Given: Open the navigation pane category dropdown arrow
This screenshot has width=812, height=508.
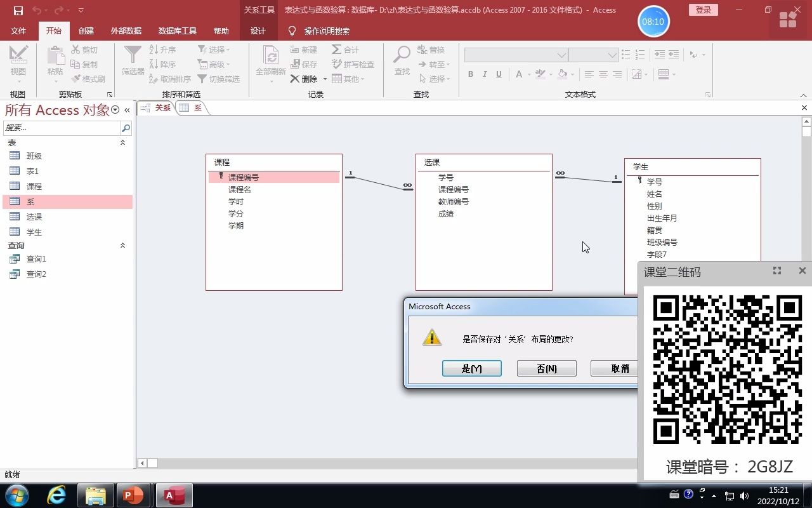Looking at the screenshot, I should click(x=115, y=110).
